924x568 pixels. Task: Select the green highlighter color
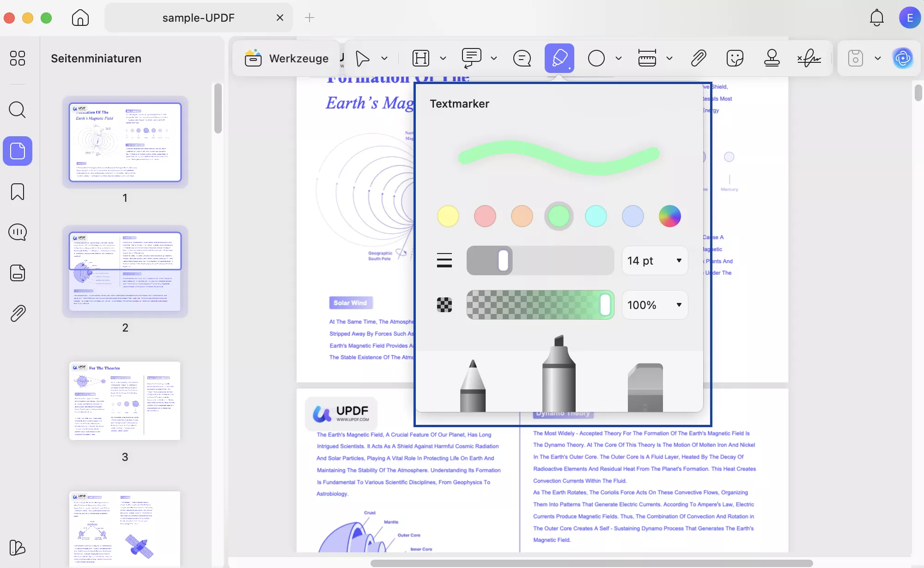click(559, 216)
